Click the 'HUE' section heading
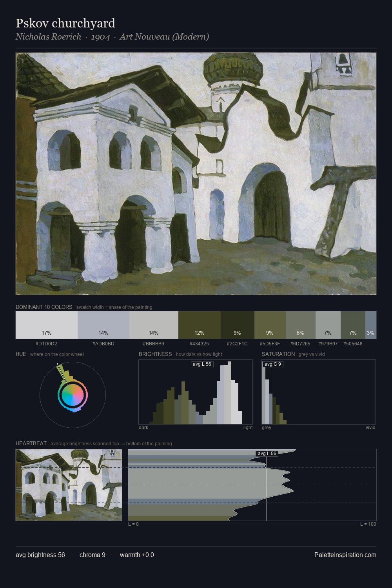The width and height of the screenshot is (392, 588). pos(21,354)
